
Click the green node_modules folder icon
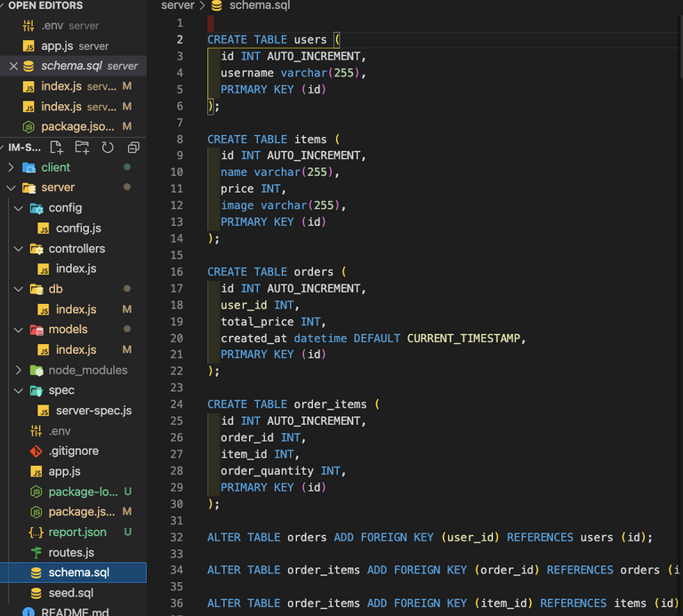pos(36,370)
